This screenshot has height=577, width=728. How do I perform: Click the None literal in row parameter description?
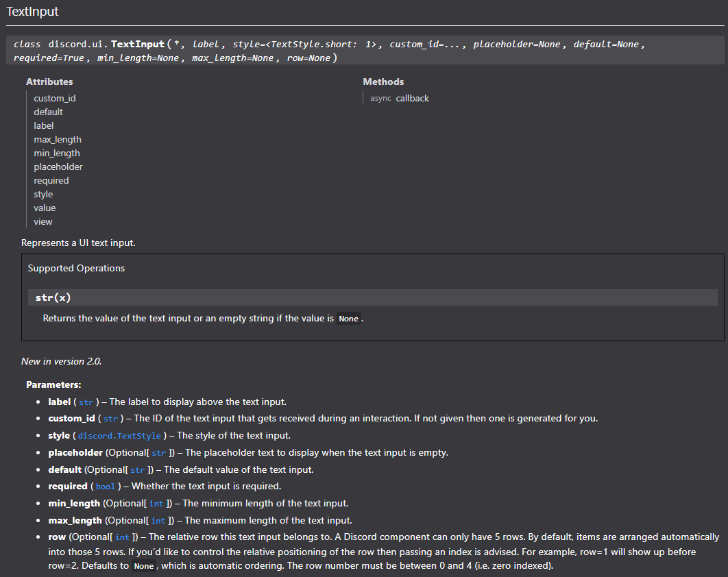(144, 566)
